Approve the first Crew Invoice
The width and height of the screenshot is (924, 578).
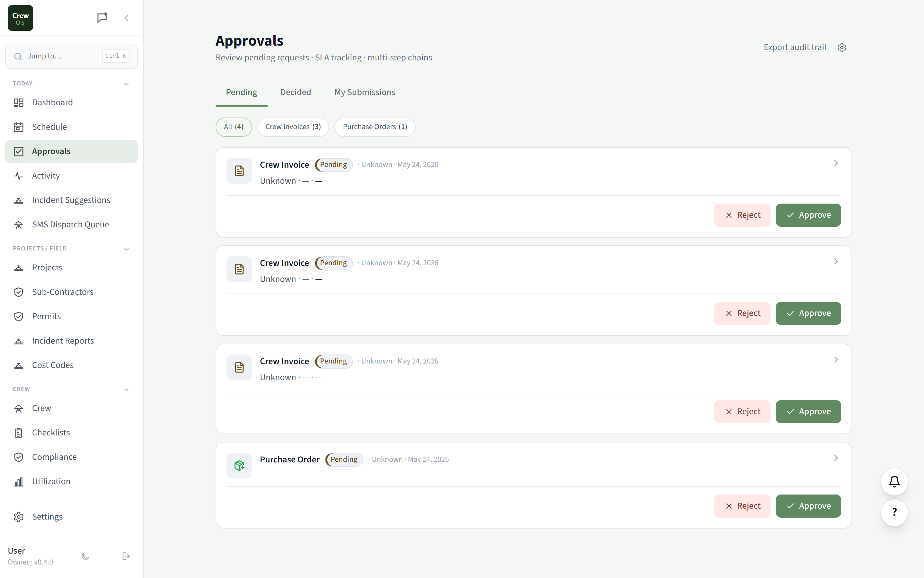point(808,215)
